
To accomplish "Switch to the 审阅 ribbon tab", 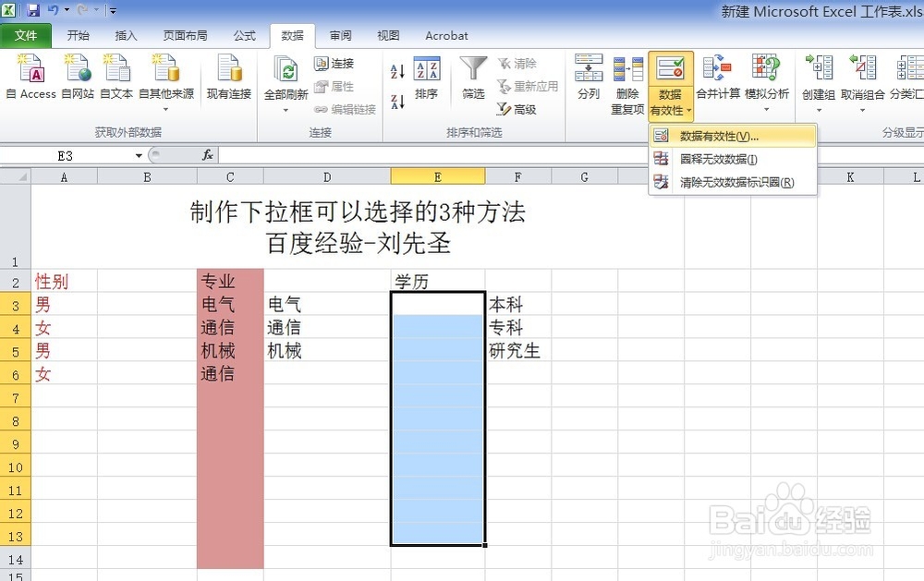I will 339,36.
